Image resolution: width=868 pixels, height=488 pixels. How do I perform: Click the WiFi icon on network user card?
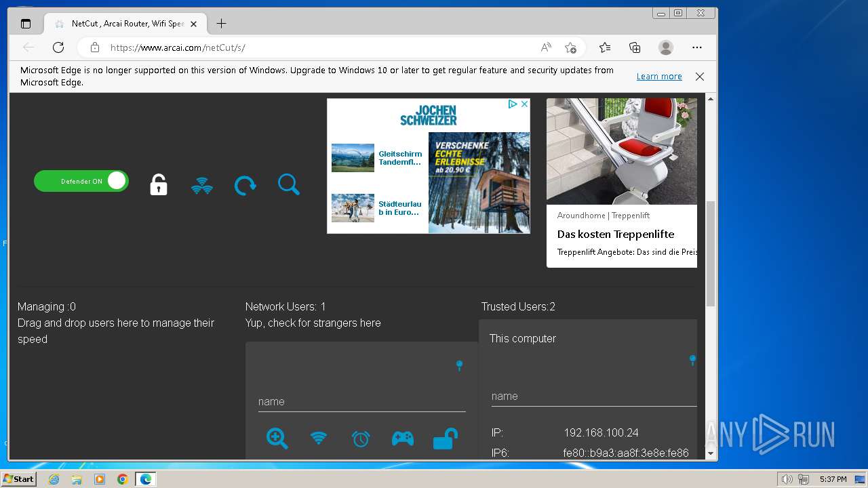[x=319, y=439]
